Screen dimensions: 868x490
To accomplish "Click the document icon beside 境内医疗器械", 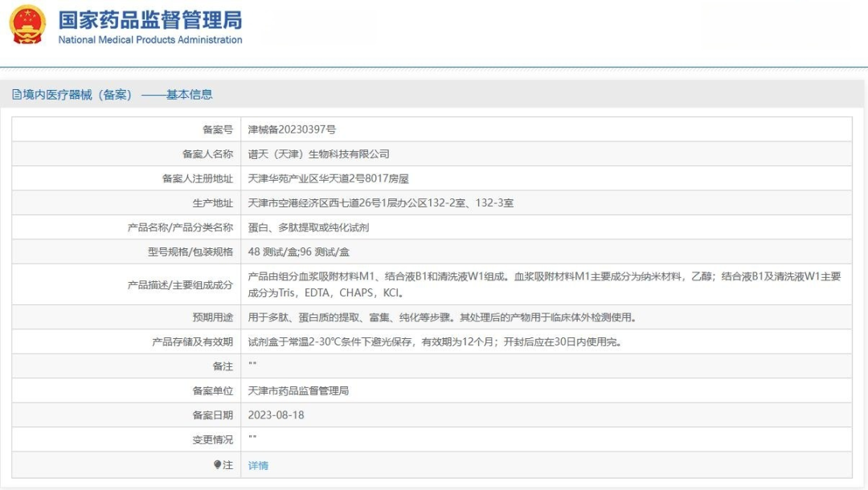I will point(17,95).
